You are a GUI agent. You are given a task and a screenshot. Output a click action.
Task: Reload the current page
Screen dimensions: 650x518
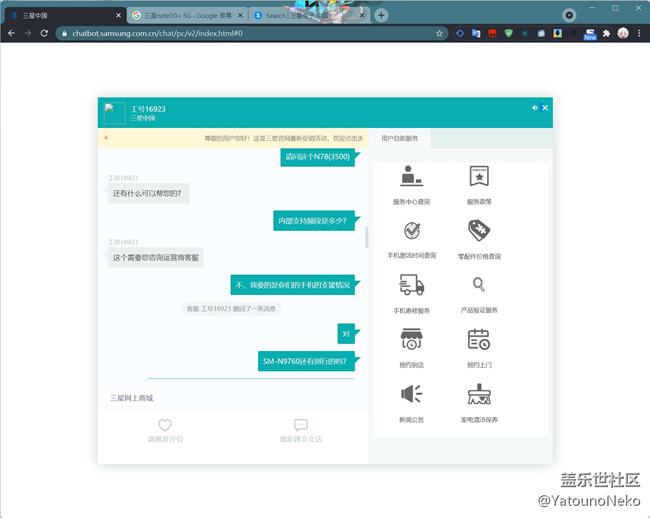tap(44, 33)
